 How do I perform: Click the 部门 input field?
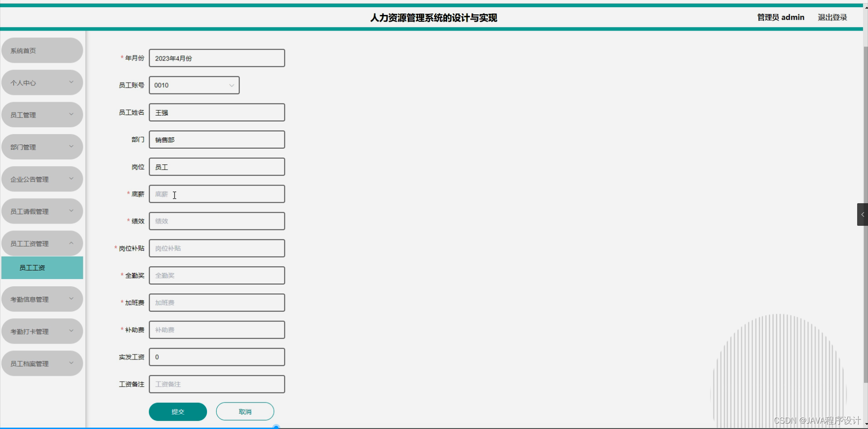[x=217, y=140]
